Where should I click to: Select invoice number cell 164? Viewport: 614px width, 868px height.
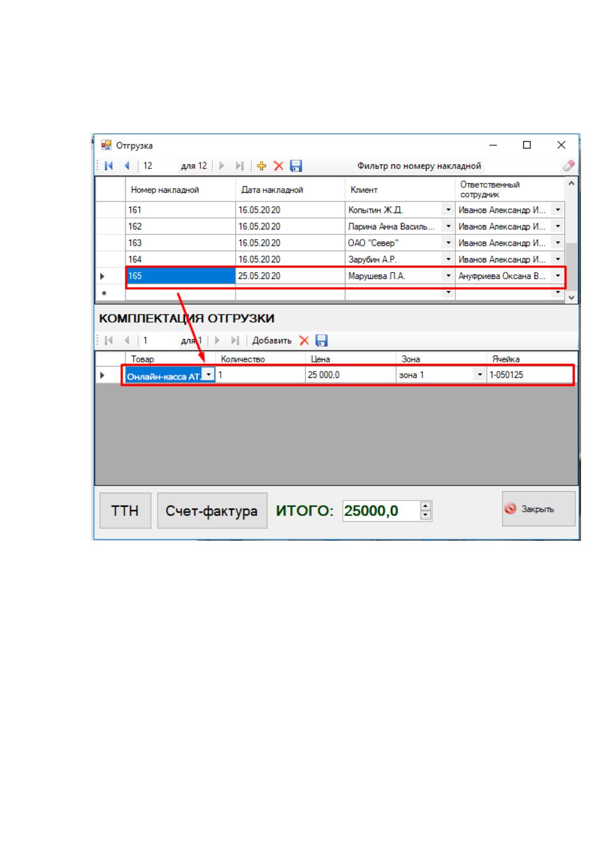180,259
